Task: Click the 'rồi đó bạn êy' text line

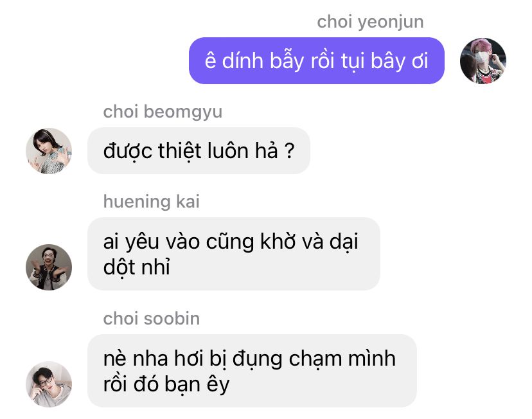Action: (166, 384)
